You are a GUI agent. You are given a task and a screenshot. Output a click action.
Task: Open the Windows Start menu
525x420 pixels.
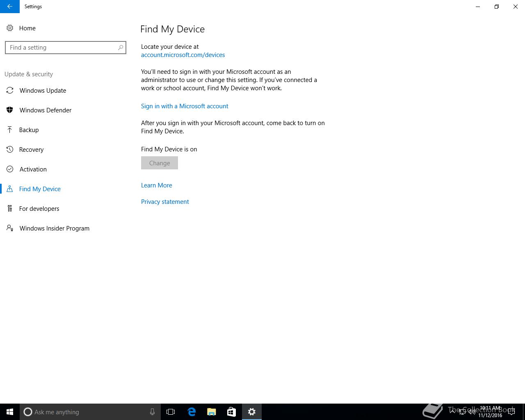[10, 412]
